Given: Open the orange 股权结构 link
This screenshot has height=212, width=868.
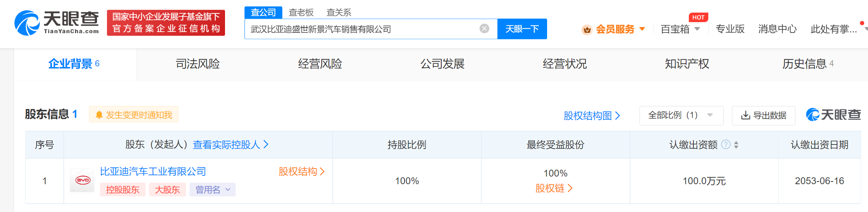Looking at the screenshot, I should (x=301, y=172).
